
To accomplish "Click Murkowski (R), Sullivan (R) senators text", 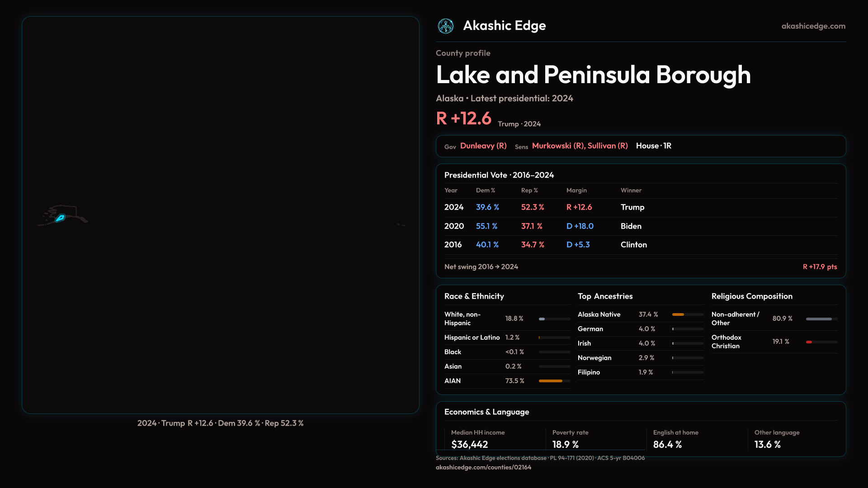I will [580, 145].
